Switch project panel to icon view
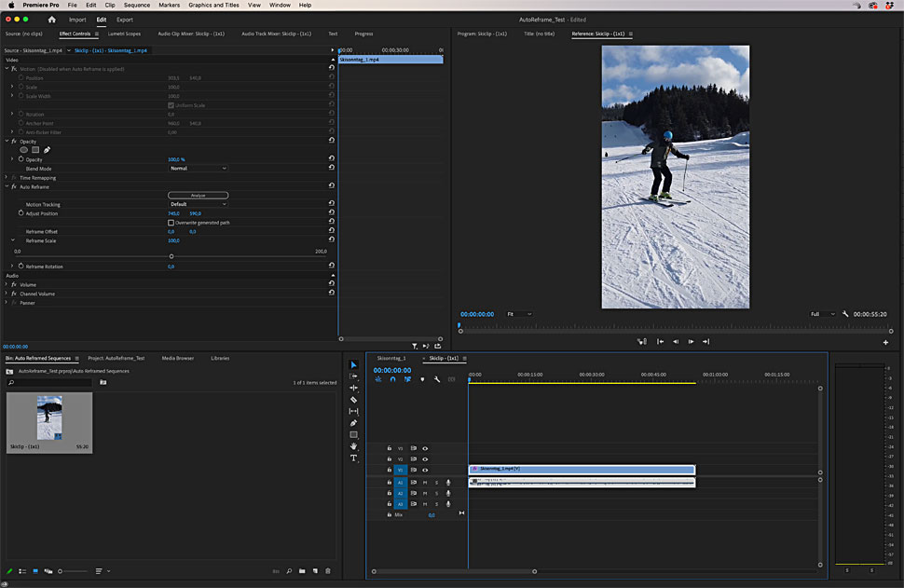The height and width of the screenshot is (588, 904). click(x=35, y=571)
